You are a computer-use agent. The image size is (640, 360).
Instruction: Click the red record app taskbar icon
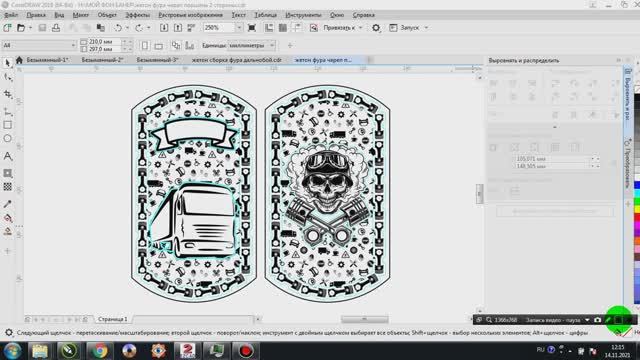[245, 351]
